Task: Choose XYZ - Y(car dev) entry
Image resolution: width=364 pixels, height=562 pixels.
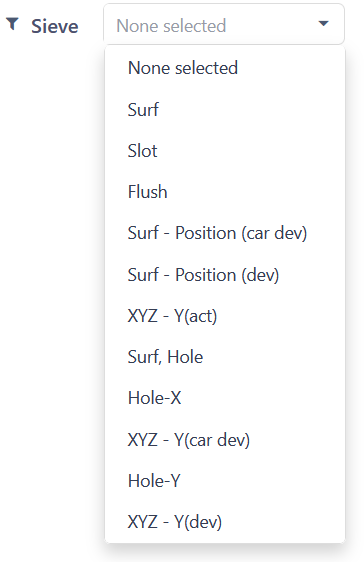Action: coord(225,439)
